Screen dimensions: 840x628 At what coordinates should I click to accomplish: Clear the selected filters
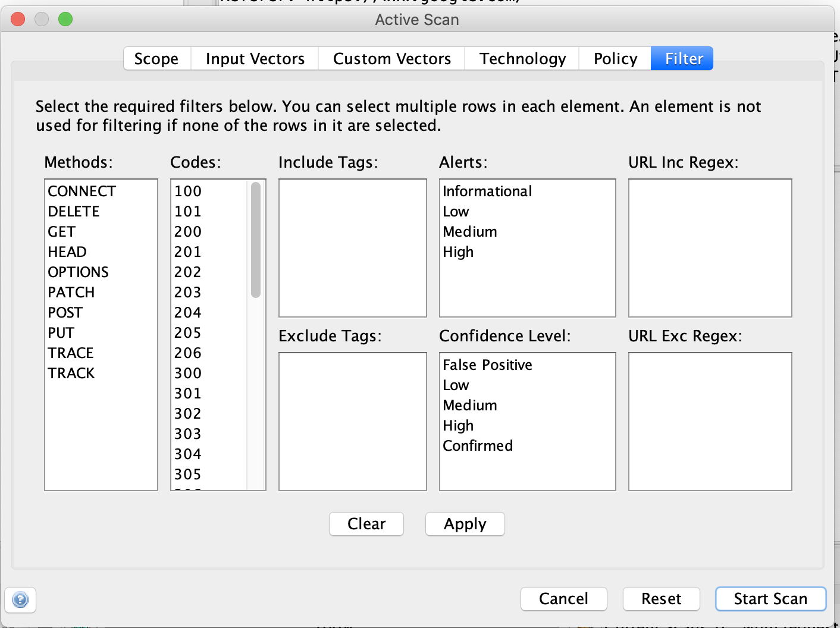coord(366,524)
